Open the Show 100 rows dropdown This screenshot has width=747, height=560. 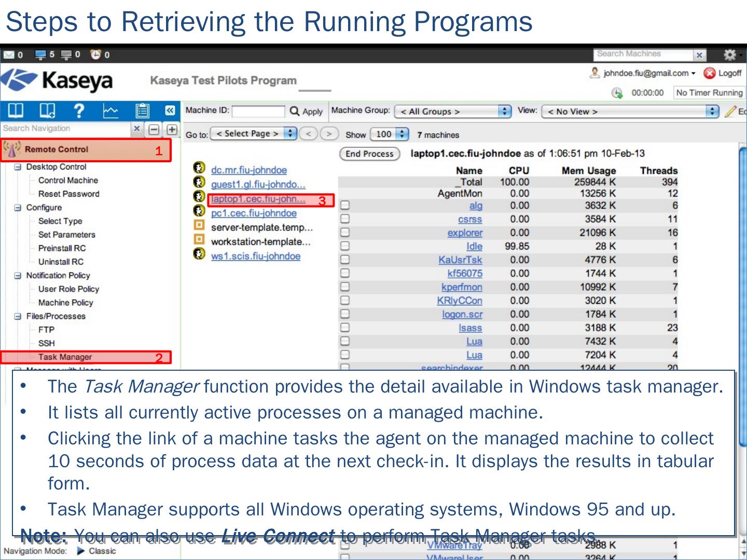click(389, 134)
